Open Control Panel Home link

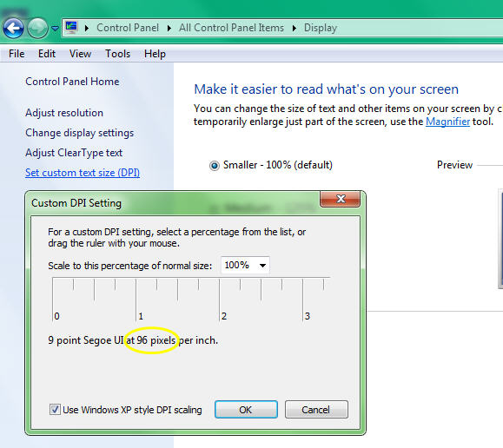click(72, 82)
